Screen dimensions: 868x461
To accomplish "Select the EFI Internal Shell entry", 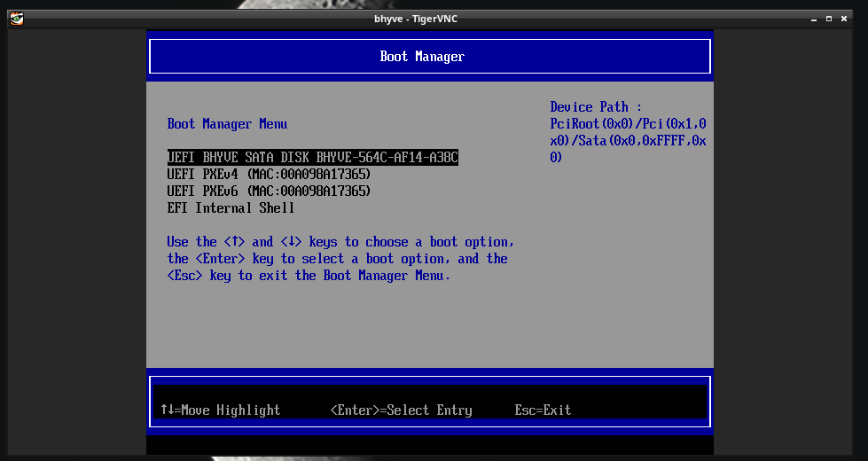I will click(x=231, y=208).
